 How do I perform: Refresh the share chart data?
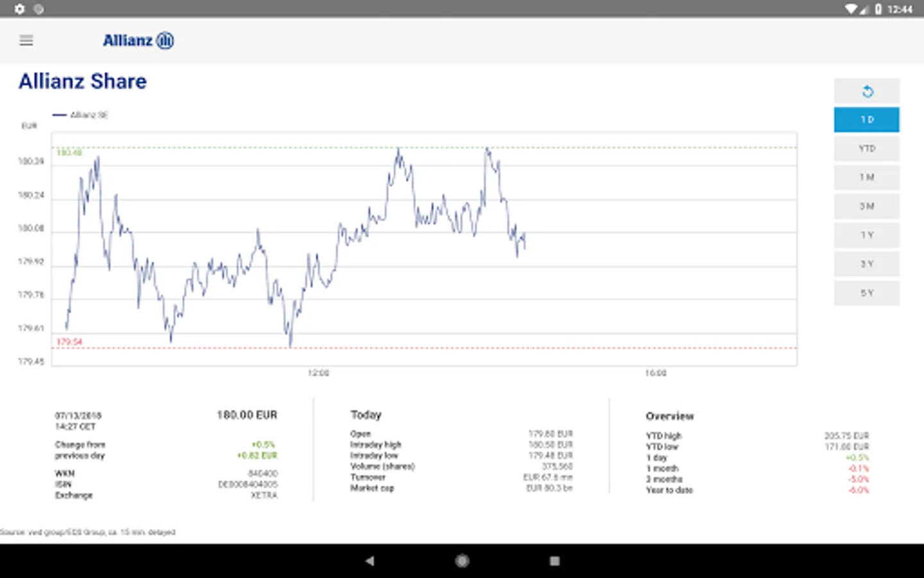point(867,91)
